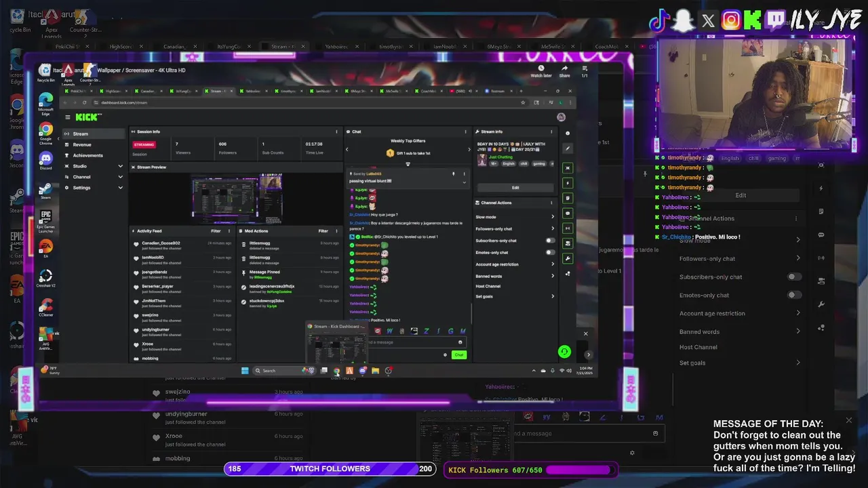Viewport: 868px width, 488px height.
Task: Click Filter in the Mod Actions header
Action: pyautogui.click(x=323, y=231)
